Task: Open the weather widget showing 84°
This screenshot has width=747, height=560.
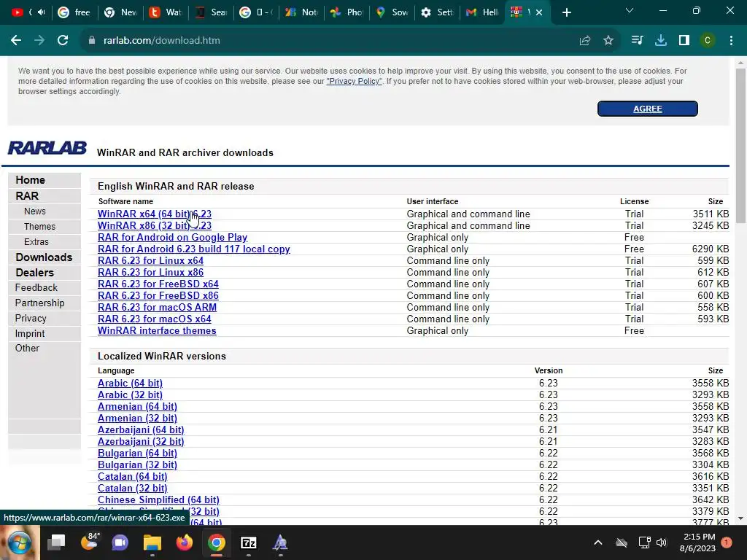Action: pyautogui.click(x=88, y=542)
